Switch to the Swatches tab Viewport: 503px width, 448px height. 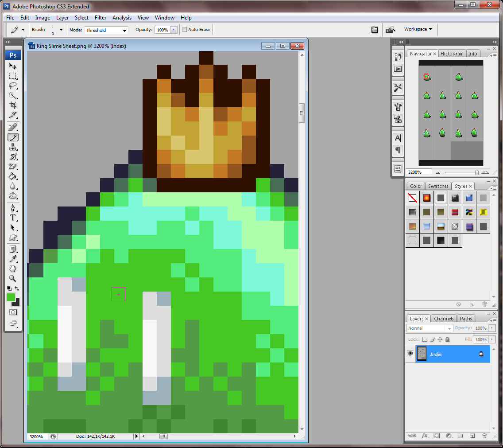pyautogui.click(x=438, y=186)
